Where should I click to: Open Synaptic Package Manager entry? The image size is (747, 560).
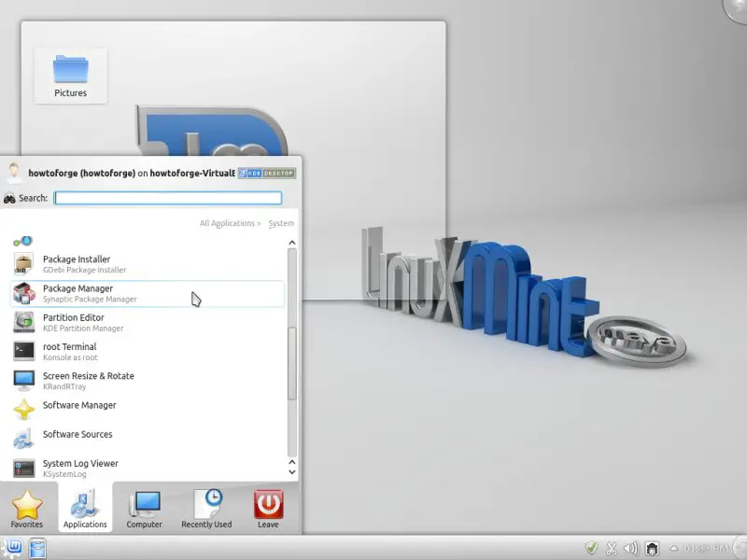148,293
